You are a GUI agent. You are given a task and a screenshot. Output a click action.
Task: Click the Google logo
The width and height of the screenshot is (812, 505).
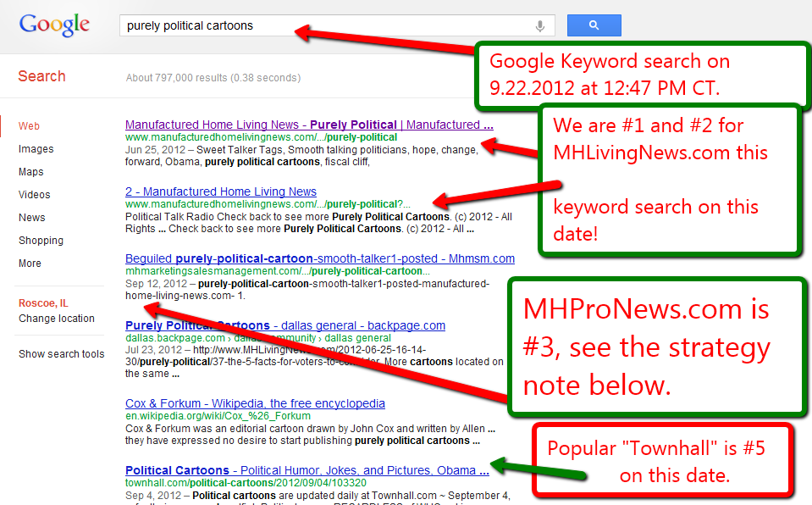coord(54,25)
